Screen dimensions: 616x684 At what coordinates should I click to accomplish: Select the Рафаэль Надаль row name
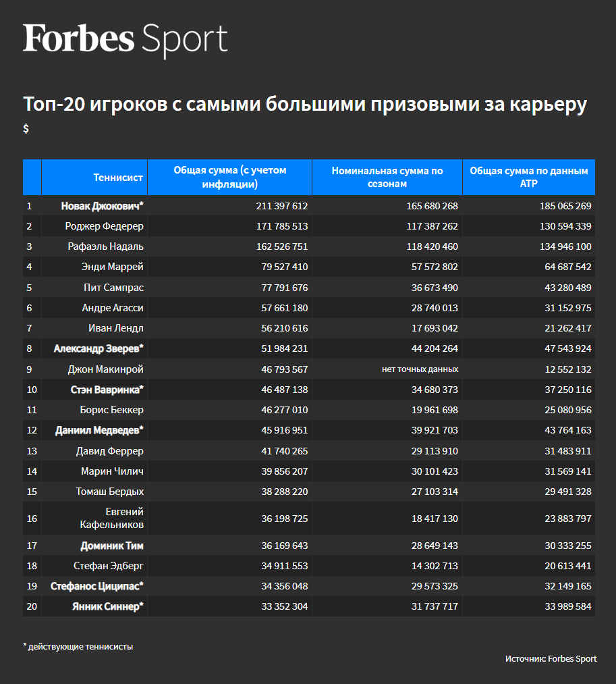105,246
